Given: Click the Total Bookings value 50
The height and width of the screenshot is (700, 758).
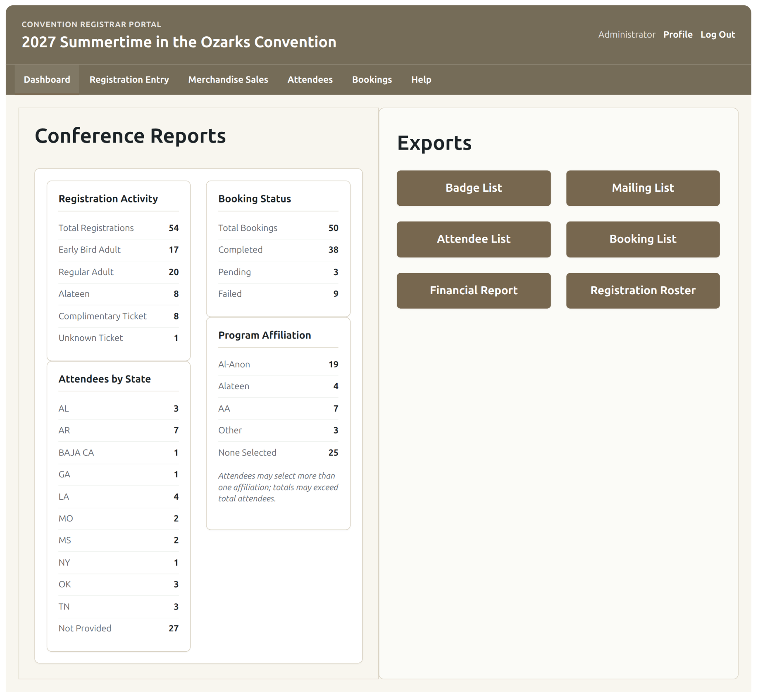Looking at the screenshot, I should pos(333,228).
